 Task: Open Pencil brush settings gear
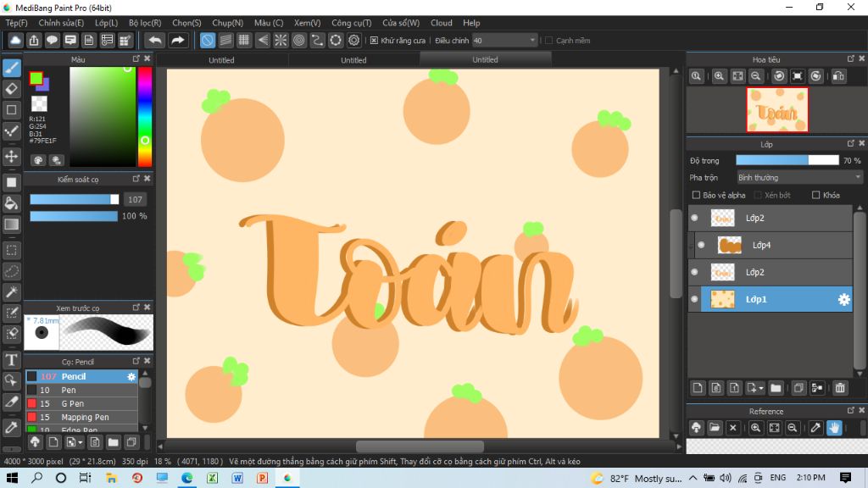131,376
